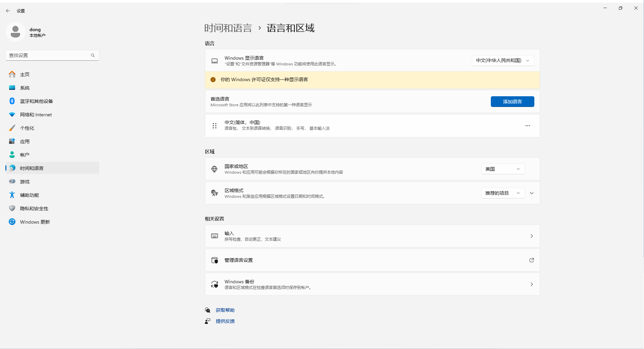Click the 提供反馈 person icon
This screenshot has width=644, height=349.
click(208, 321)
